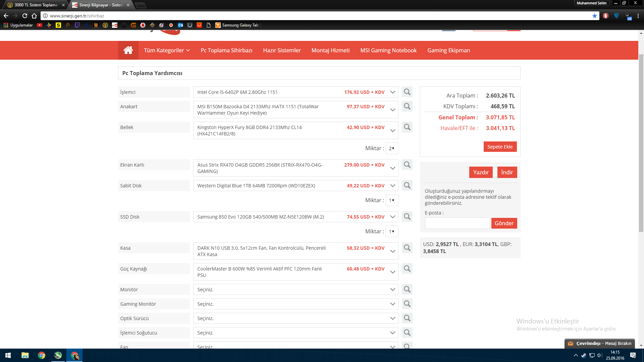Switch to 3000 TL Sistem Toplama tab
Viewport: 644px width, 362px height.
point(36,5)
